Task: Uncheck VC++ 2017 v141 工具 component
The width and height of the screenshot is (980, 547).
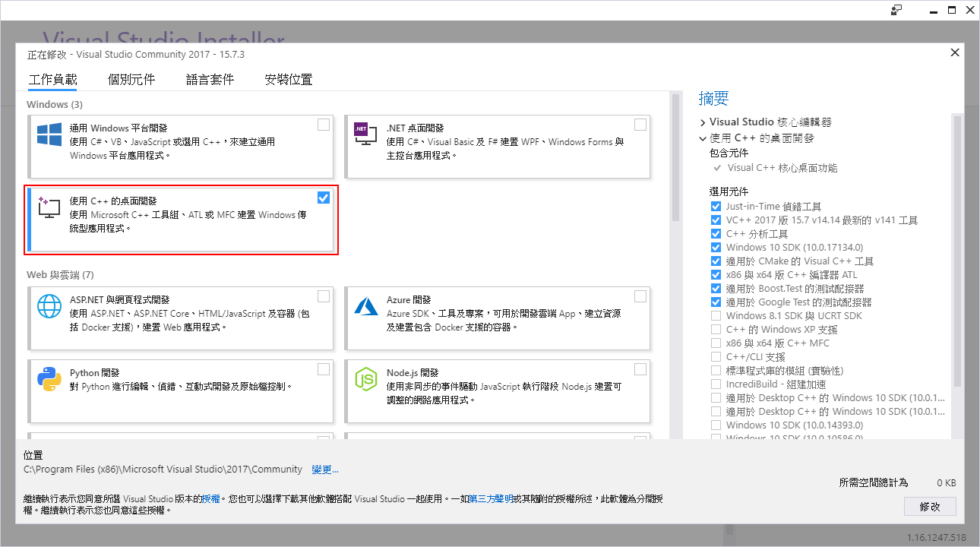Action: click(x=716, y=220)
